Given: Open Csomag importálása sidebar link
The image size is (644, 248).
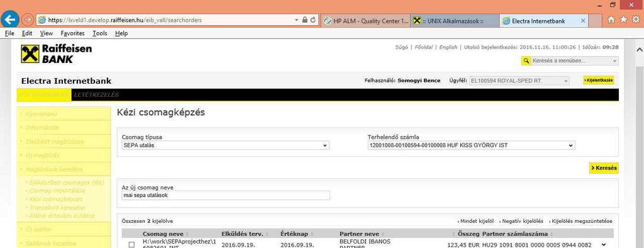Looking at the screenshot, I should [x=57, y=191].
